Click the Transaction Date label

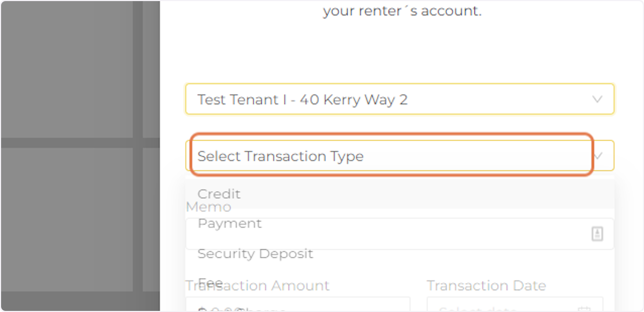click(486, 285)
